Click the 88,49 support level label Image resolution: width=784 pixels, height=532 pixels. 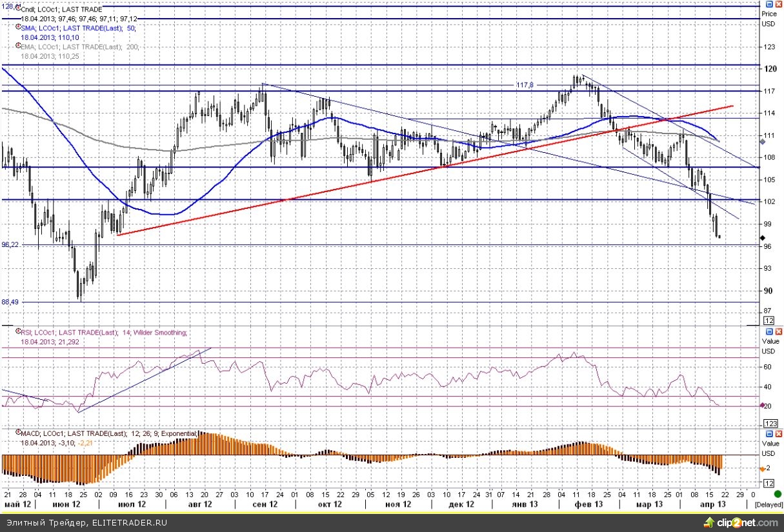coord(10,302)
